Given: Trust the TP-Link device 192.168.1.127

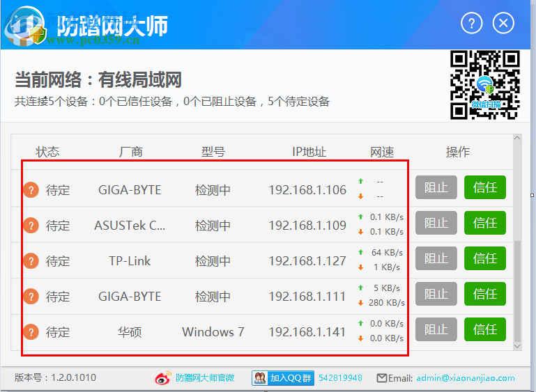Looking at the screenshot, I should (485, 258).
